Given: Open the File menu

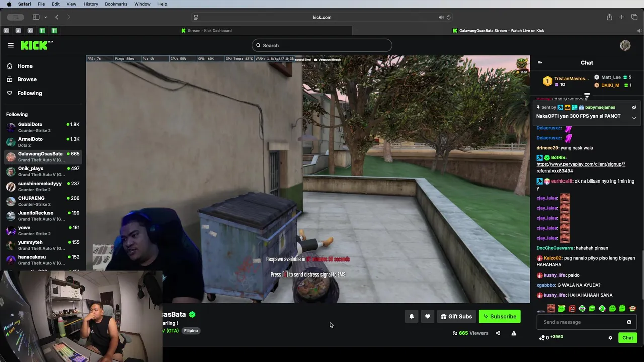Looking at the screenshot, I should coord(41,4).
